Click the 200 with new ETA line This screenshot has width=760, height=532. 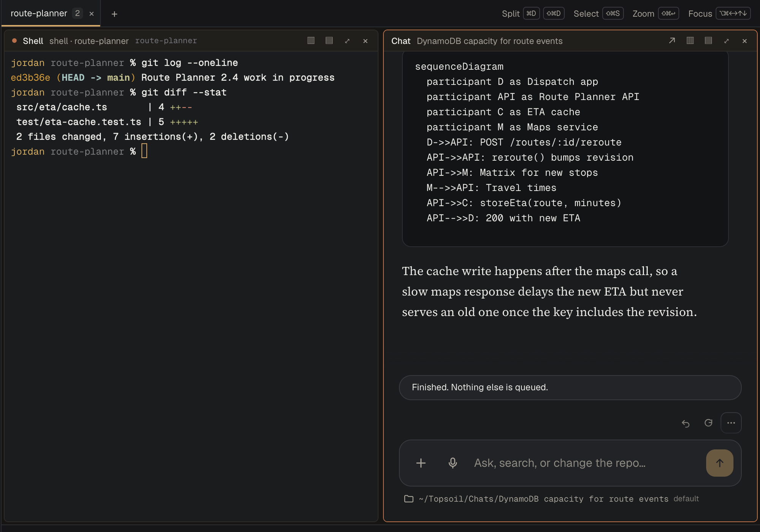pos(503,218)
